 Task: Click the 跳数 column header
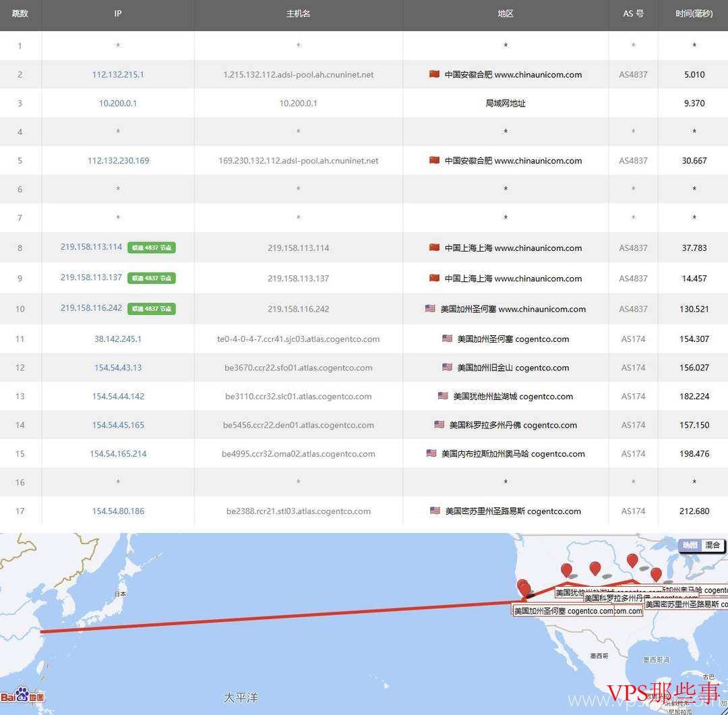[x=20, y=13]
